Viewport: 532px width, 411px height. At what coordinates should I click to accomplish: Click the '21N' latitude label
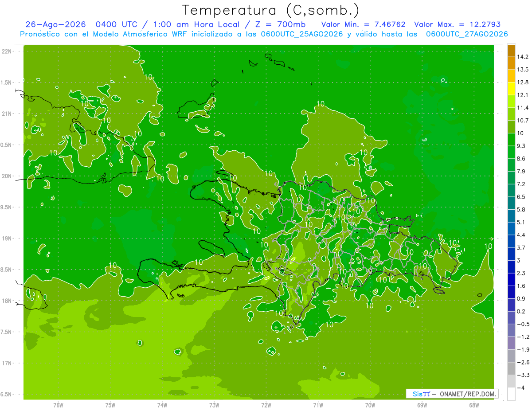point(6,114)
